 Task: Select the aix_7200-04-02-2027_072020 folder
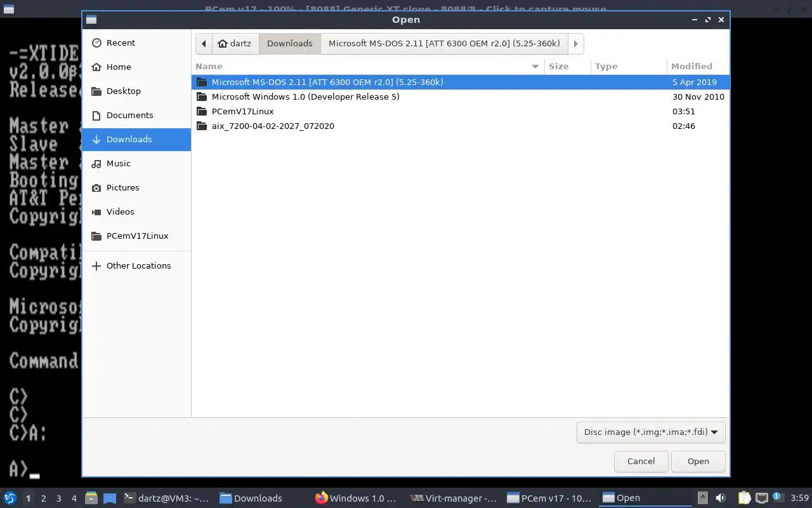(x=461, y=126)
